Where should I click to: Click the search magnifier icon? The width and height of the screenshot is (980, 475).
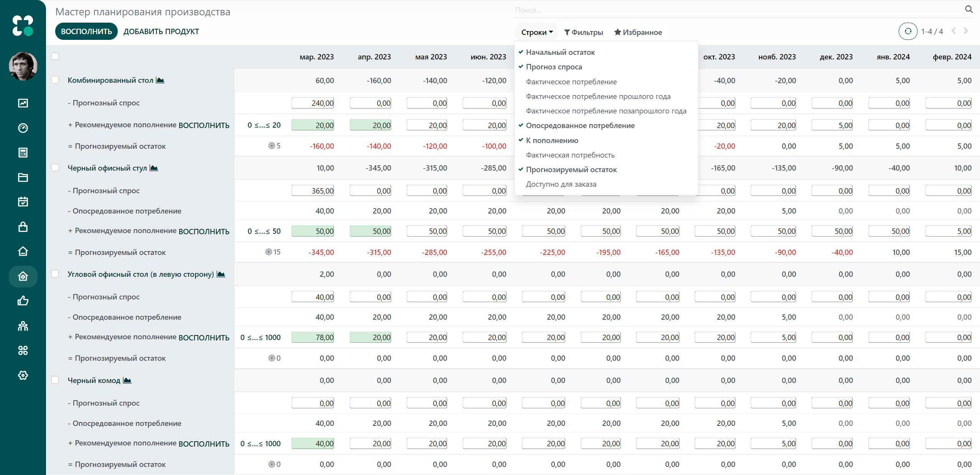[968, 10]
